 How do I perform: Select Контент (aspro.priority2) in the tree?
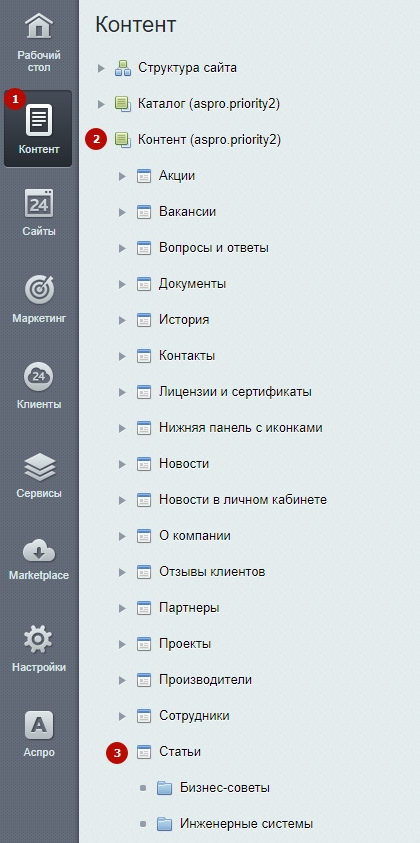pyautogui.click(x=209, y=140)
